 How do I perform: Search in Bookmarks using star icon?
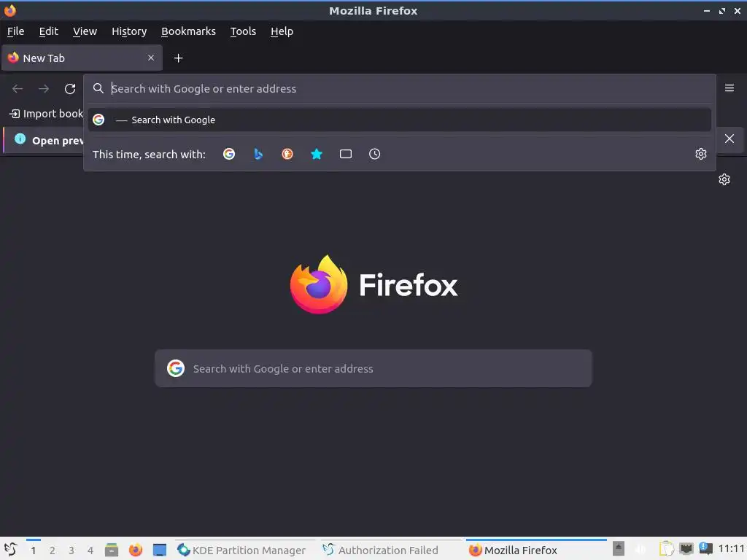point(317,154)
